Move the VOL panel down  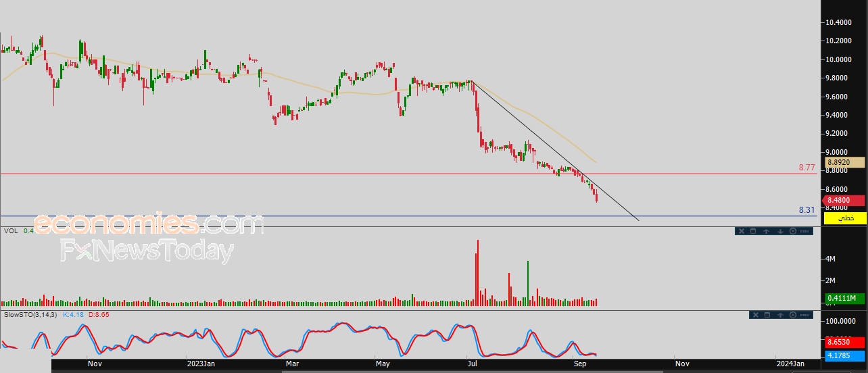(x=779, y=231)
